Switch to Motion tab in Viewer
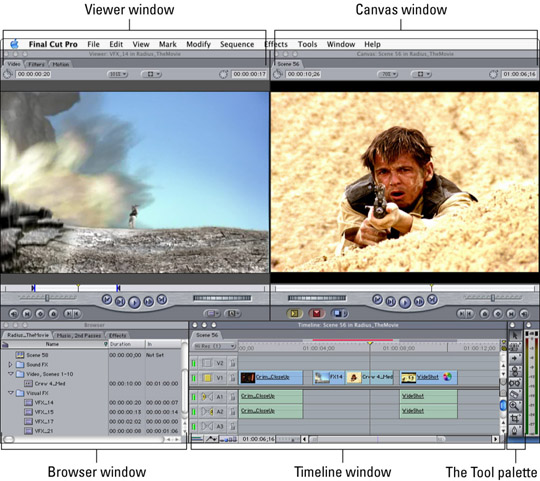 (61, 64)
